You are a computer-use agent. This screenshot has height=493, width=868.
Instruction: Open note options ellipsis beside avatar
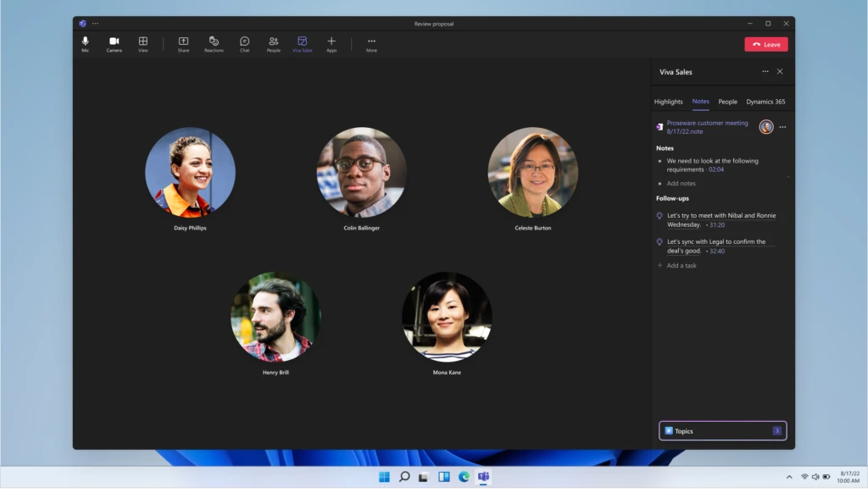[782, 127]
